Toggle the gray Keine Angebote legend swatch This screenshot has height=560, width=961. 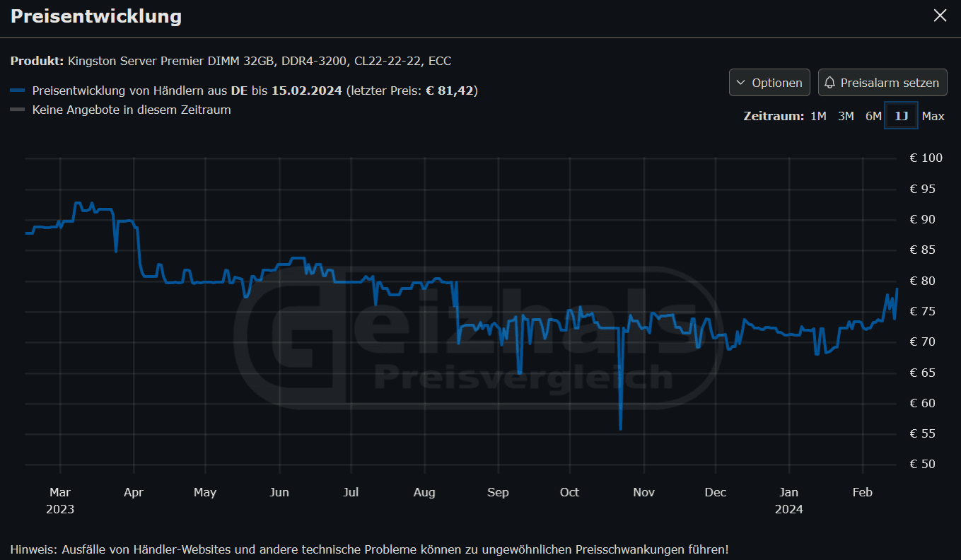[x=18, y=110]
